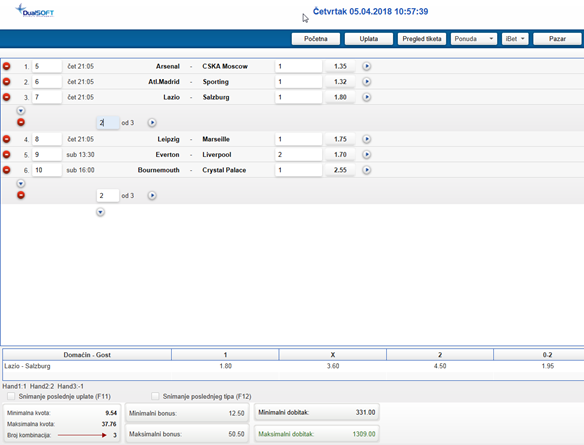Click the arrow icon next to odds 1.75

[366, 139]
